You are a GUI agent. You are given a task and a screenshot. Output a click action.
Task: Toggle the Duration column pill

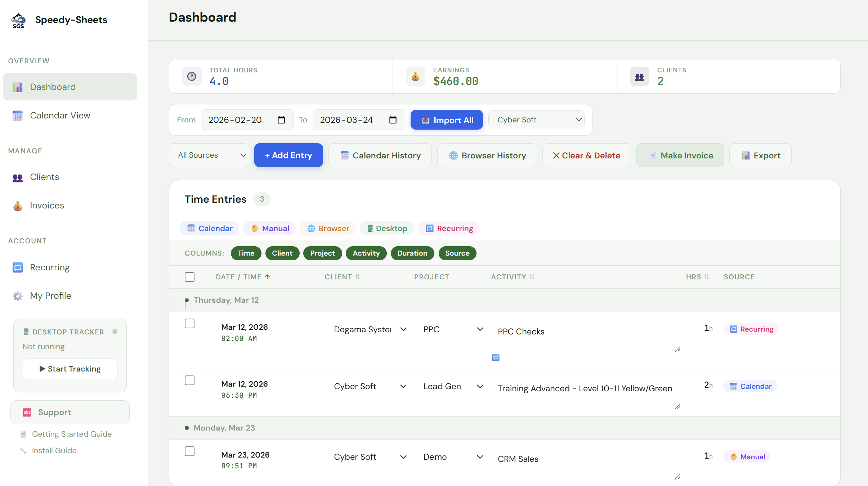(x=412, y=253)
